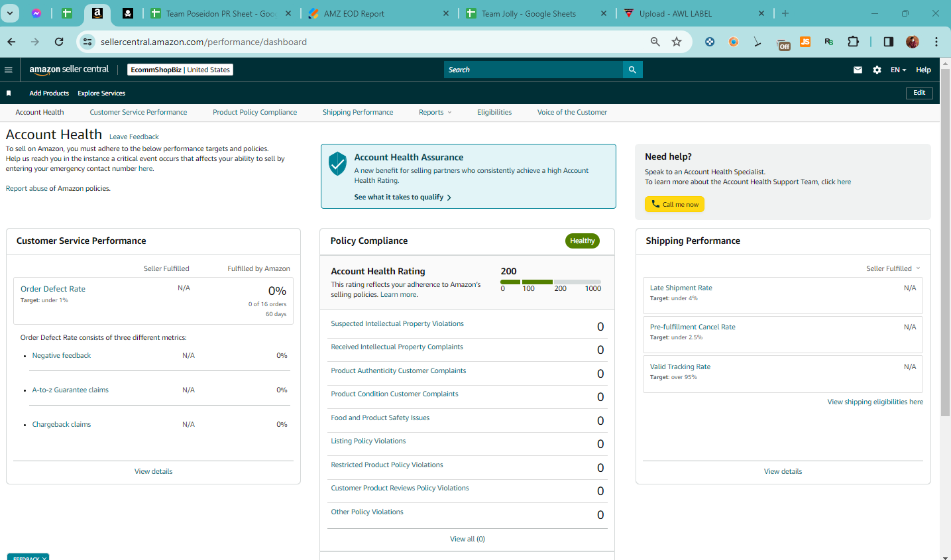Viewport: 951px width, 560px height.
Task: Reload the current page
Action: pyautogui.click(x=59, y=42)
